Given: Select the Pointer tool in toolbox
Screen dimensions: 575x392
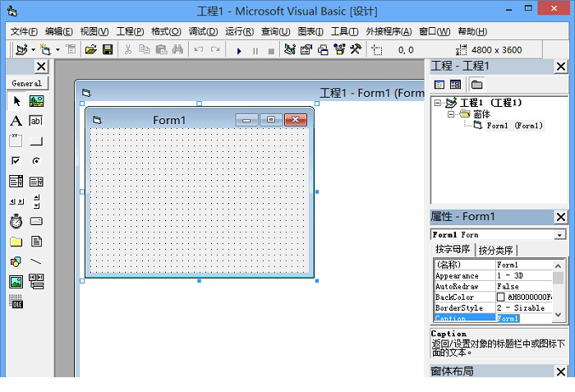Looking at the screenshot, I should (16, 101).
